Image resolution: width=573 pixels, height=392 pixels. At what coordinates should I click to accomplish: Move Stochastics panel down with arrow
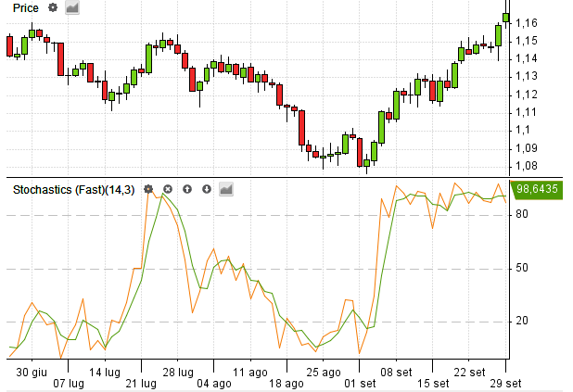(x=206, y=189)
